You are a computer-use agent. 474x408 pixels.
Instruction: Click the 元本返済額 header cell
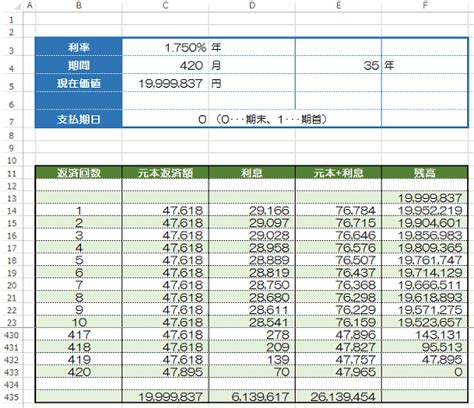tap(165, 172)
